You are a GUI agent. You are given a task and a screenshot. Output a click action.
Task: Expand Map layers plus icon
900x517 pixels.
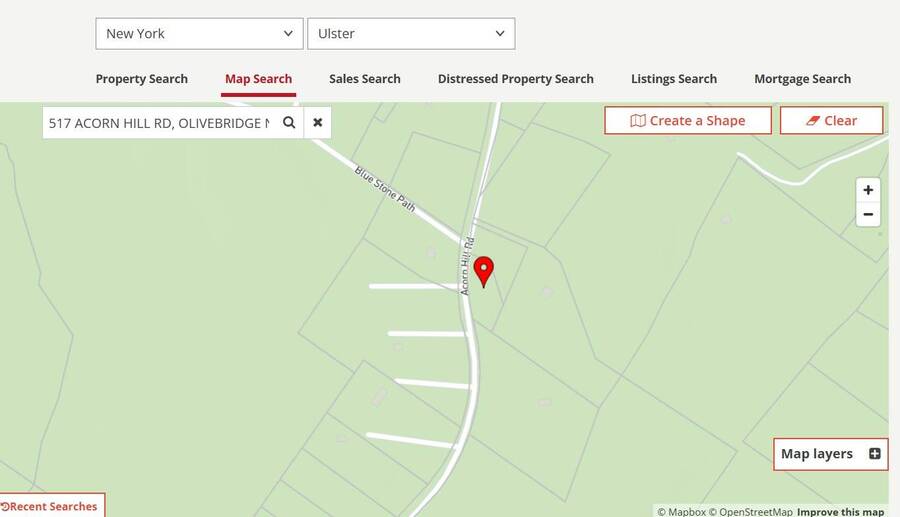[874, 454]
